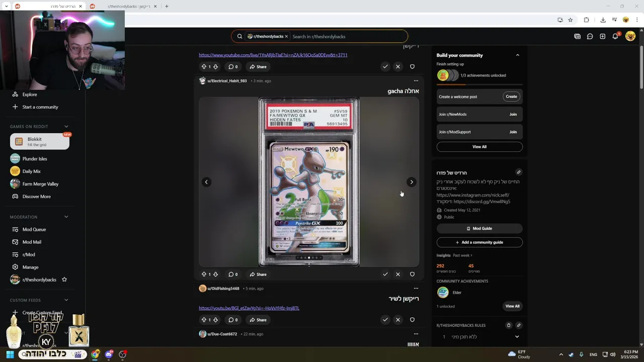Click Add a community guide
This screenshot has height=362, width=644.
[x=479, y=242]
